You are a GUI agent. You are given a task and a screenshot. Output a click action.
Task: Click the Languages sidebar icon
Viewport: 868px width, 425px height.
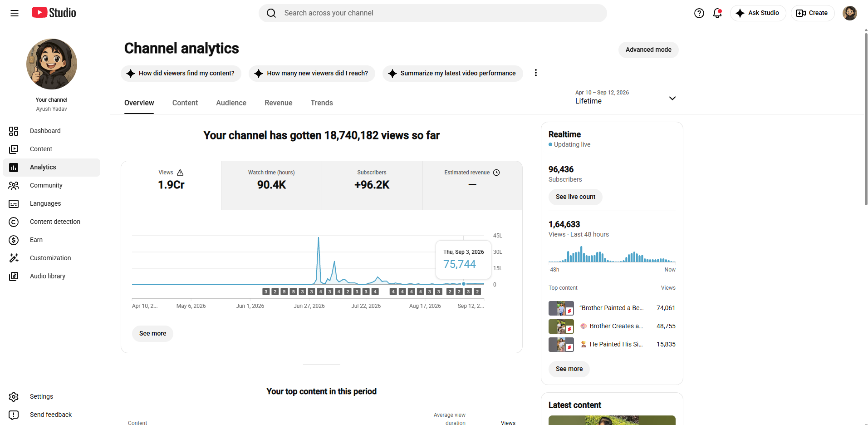(x=14, y=204)
